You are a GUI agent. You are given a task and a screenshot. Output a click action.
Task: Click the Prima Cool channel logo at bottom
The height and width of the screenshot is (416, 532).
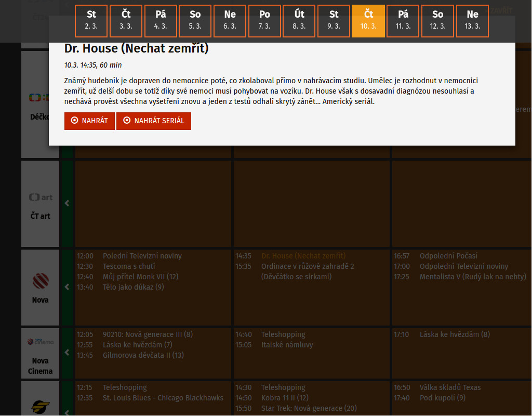pos(41,407)
